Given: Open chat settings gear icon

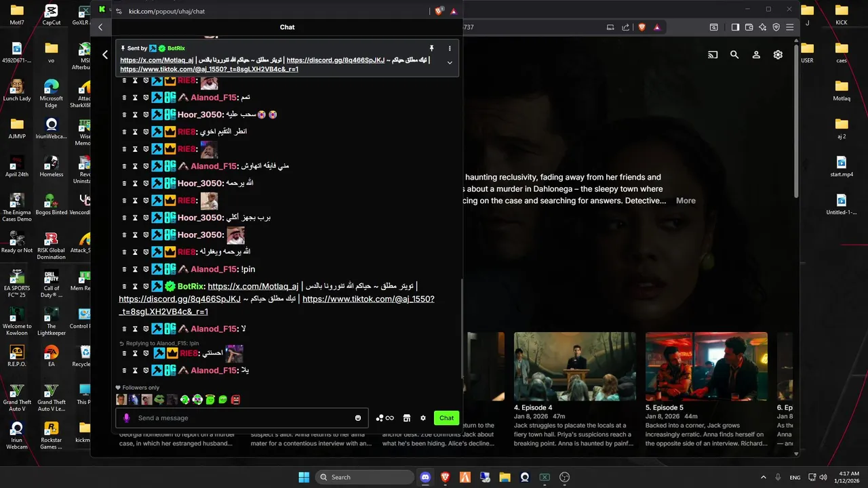Looking at the screenshot, I should coord(423,418).
